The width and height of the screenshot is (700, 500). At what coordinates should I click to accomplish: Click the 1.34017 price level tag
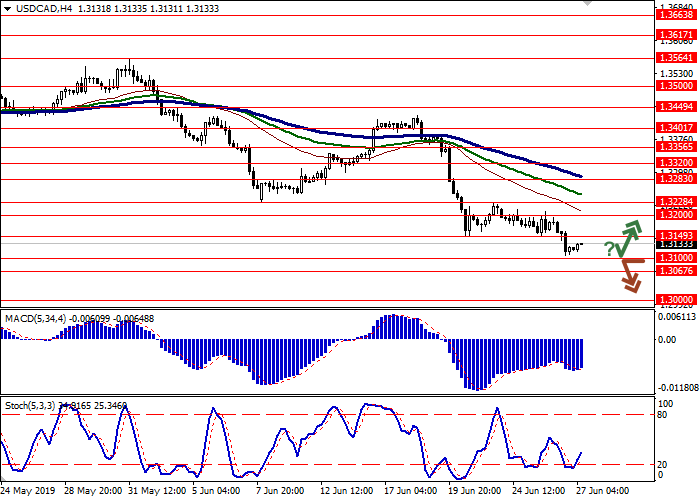pyautogui.click(x=676, y=128)
